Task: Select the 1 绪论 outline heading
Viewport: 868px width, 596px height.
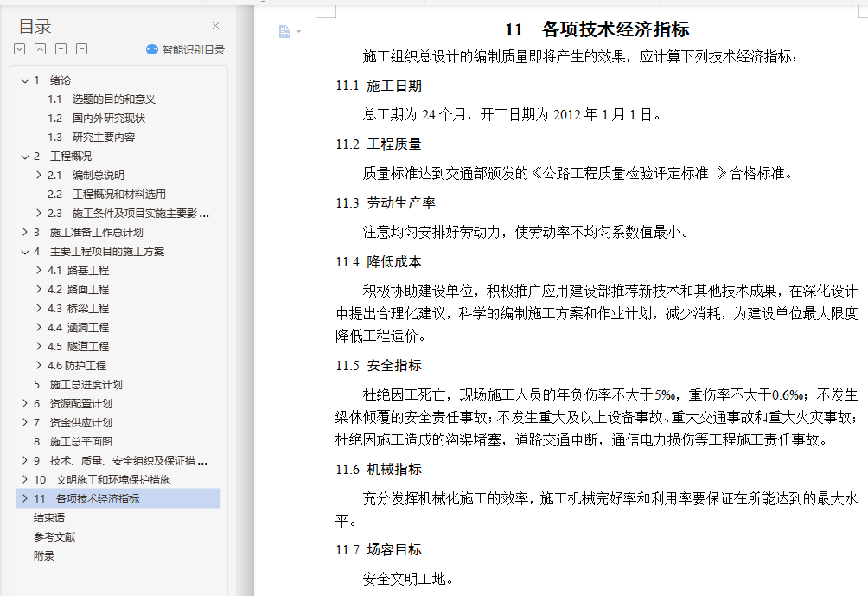Action: coord(52,80)
